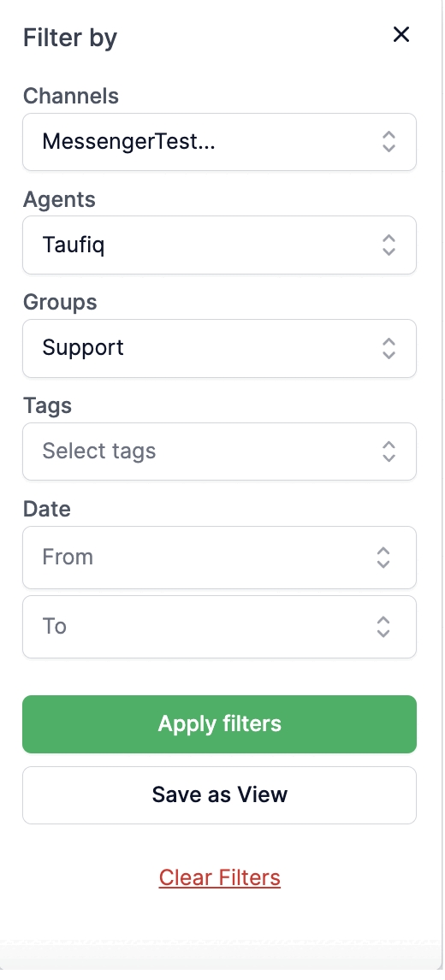This screenshot has width=445, height=980.
Task: Open the Groups dropdown showing Support
Action: click(220, 349)
